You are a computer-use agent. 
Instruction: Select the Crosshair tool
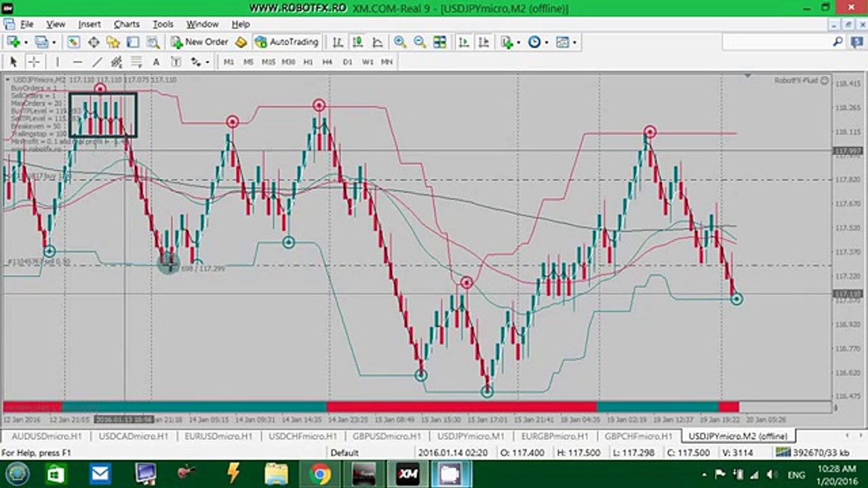tap(33, 62)
